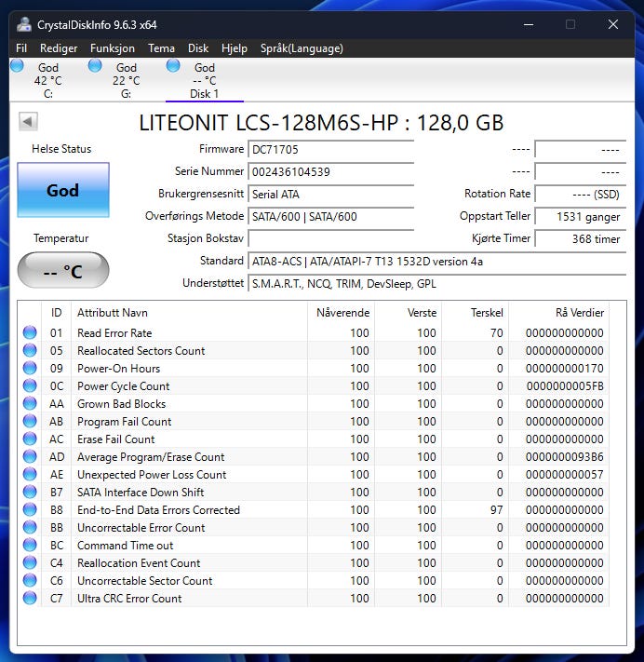Open the Språk(Language) menu
The height and width of the screenshot is (662, 644).
coord(302,48)
